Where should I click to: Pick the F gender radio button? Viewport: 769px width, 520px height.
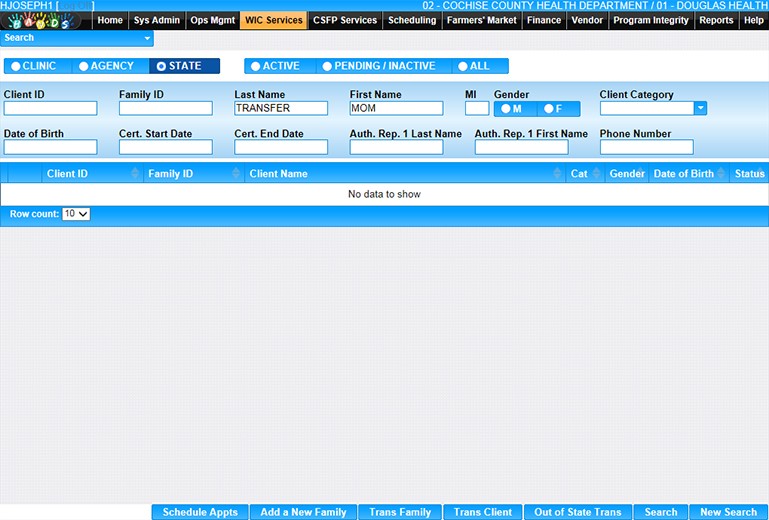point(552,108)
